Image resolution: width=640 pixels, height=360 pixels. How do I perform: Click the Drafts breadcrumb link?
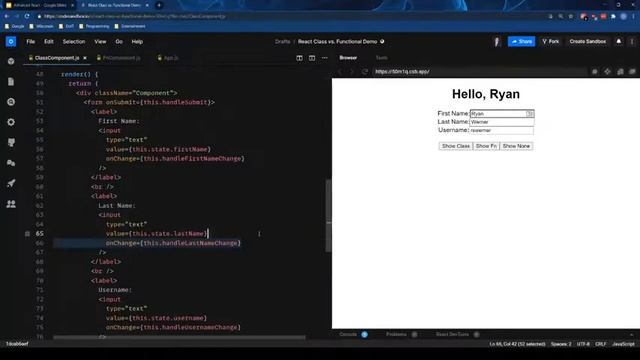[x=282, y=42]
